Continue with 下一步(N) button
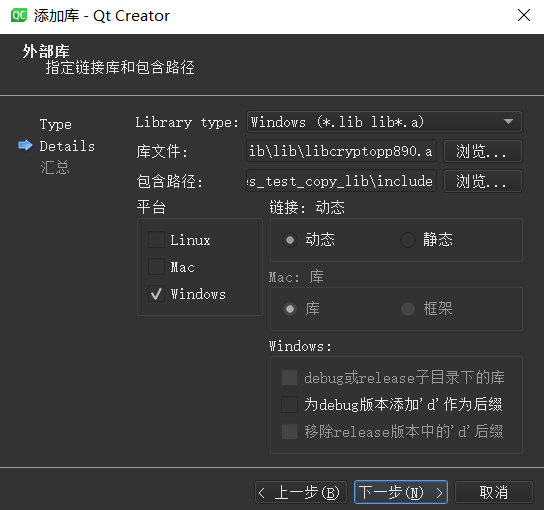The height and width of the screenshot is (510, 544). point(401,492)
